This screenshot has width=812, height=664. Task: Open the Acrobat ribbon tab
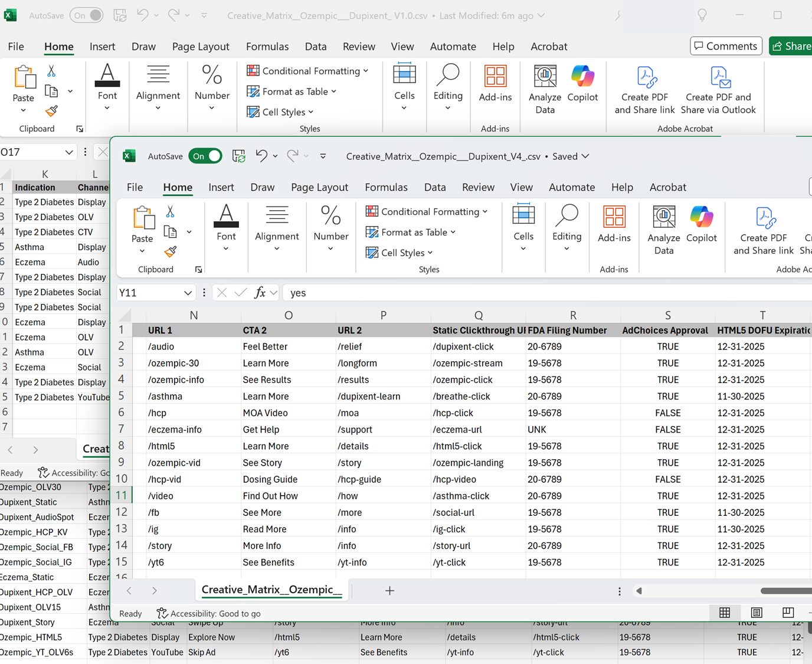tap(667, 187)
